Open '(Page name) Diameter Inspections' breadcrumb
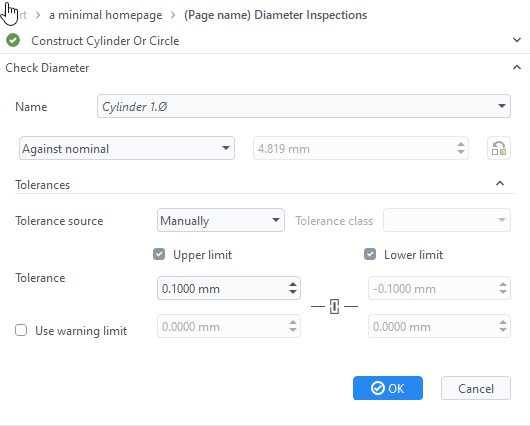This screenshot has width=530, height=426. (x=275, y=15)
